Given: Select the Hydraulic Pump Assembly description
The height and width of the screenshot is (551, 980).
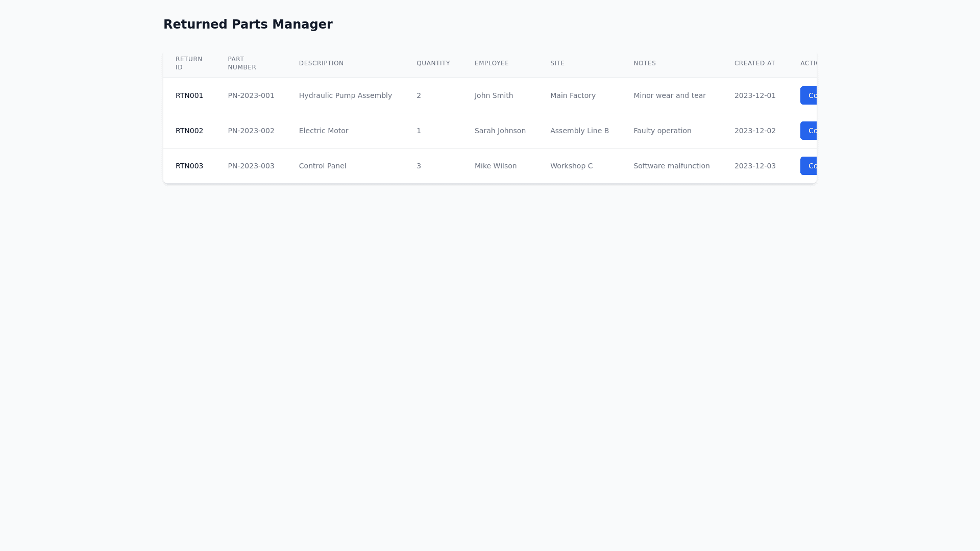Looking at the screenshot, I should coord(345,95).
